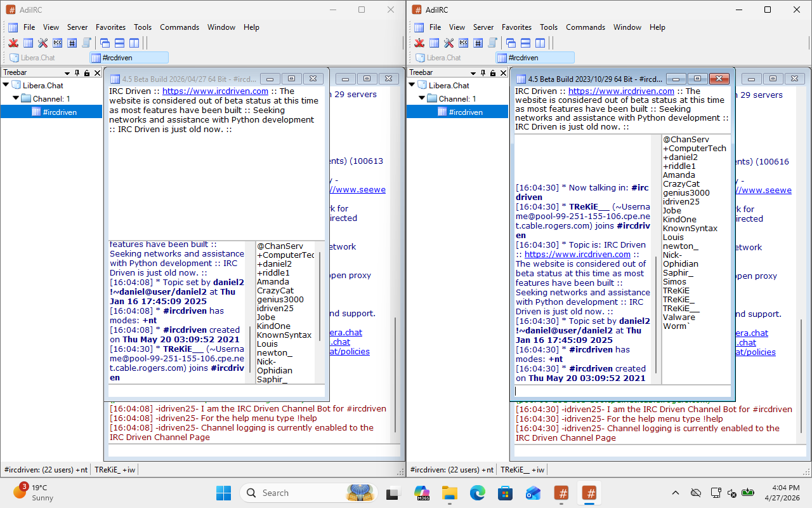Open the channel list icon
This screenshot has height=508, width=812.
click(72, 43)
